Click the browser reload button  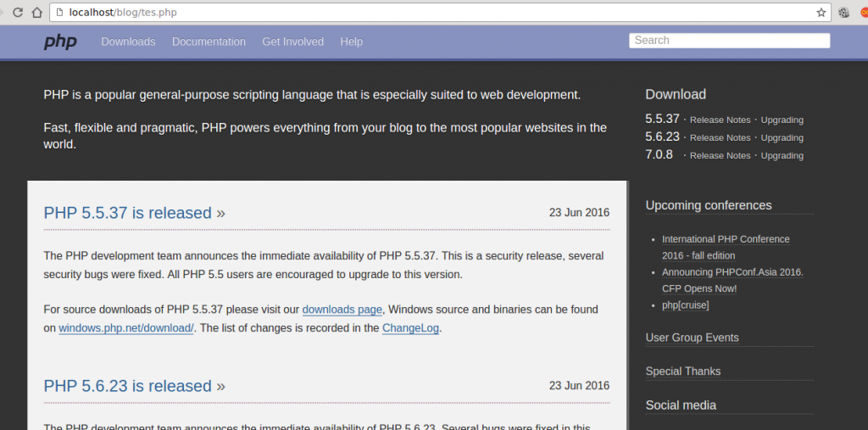17,13
